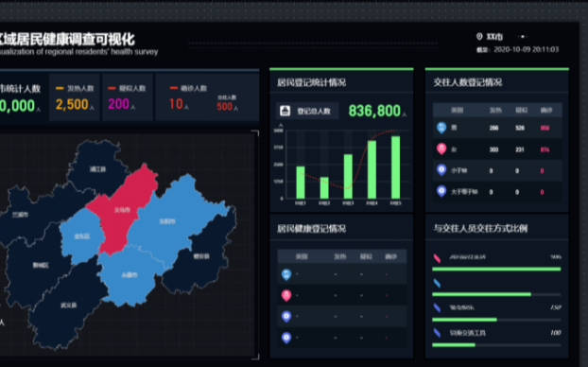Select the 婺城区 region on the map
Screen dimensions: 588x367
(x=40, y=266)
